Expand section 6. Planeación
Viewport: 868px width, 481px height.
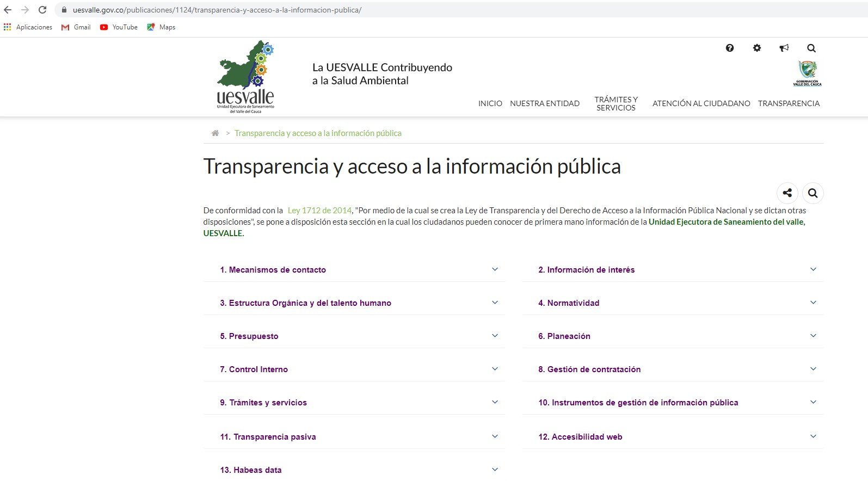(x=673, y=336)
